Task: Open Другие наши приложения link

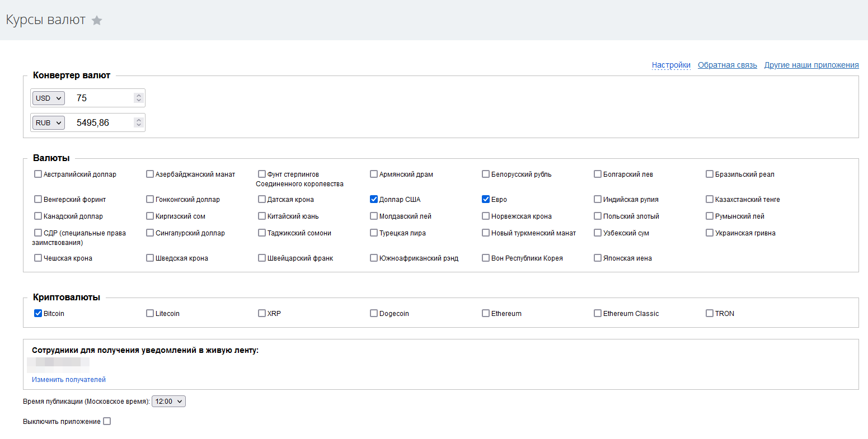Action: pos(811,65)
